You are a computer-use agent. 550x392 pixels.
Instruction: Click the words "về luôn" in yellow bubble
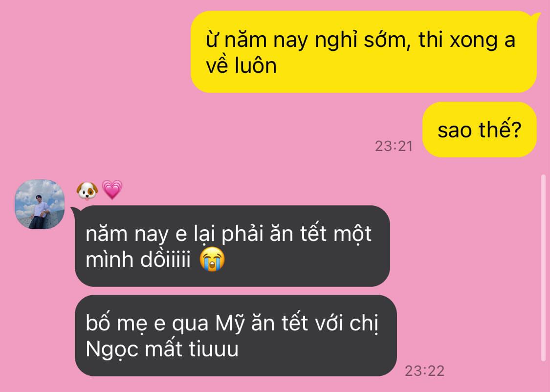(x=242, y=65)
